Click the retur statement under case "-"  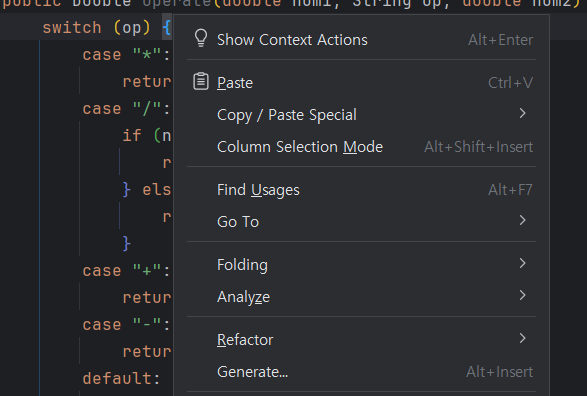147,351
